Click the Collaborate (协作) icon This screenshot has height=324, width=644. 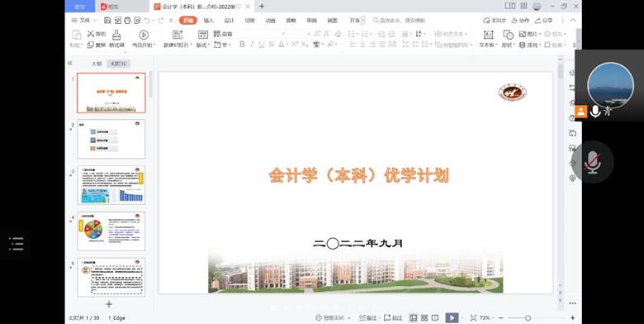pyautogui.click(x=514, y=20)
